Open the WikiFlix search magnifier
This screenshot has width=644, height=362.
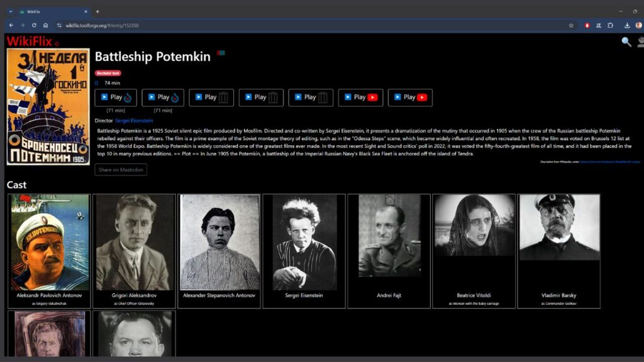click(626, 42)
